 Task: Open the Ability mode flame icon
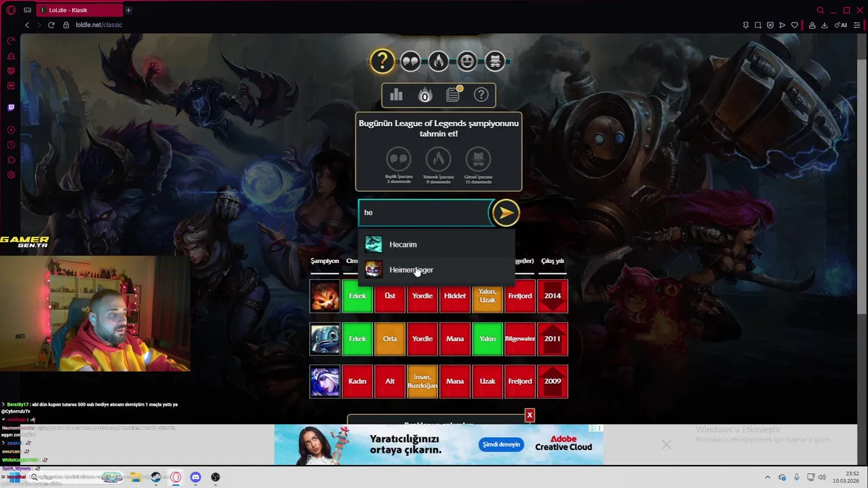(x=439, y=62)
